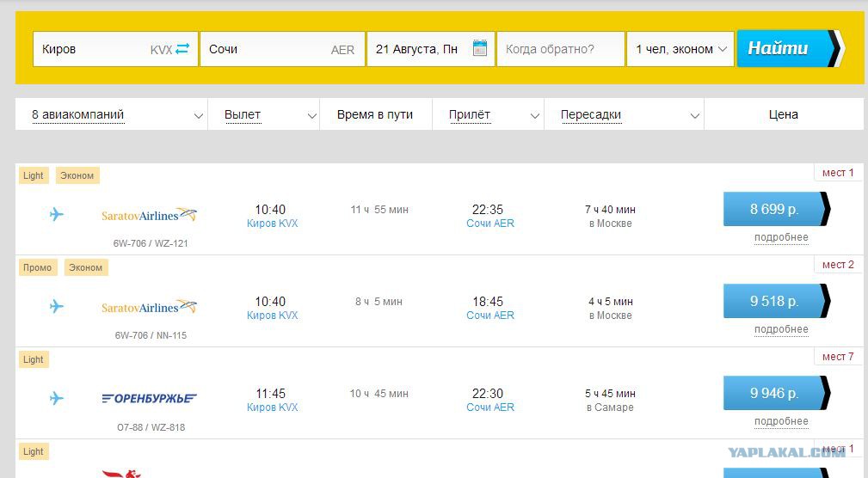Click the plane icon on the Оренбуржье flight
Screen dimensions: 868x478
click(x=57, y=398)
